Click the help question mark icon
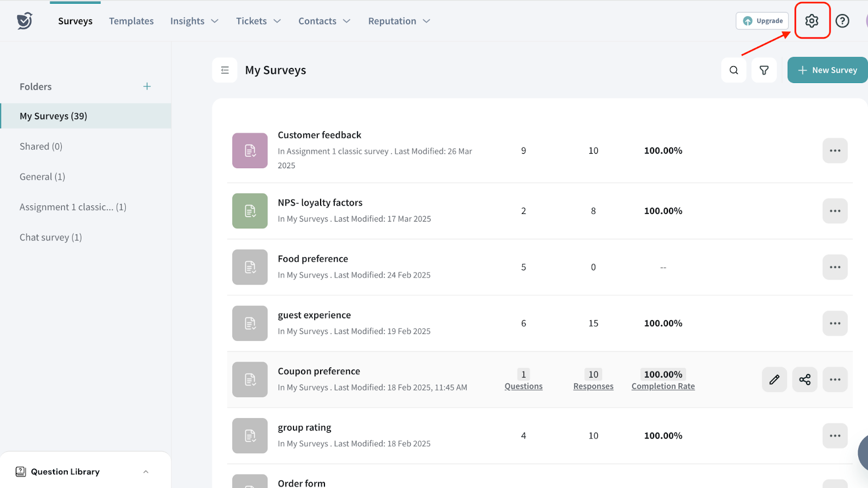Screen dimensions: 868x488 [x=842, y=21]
